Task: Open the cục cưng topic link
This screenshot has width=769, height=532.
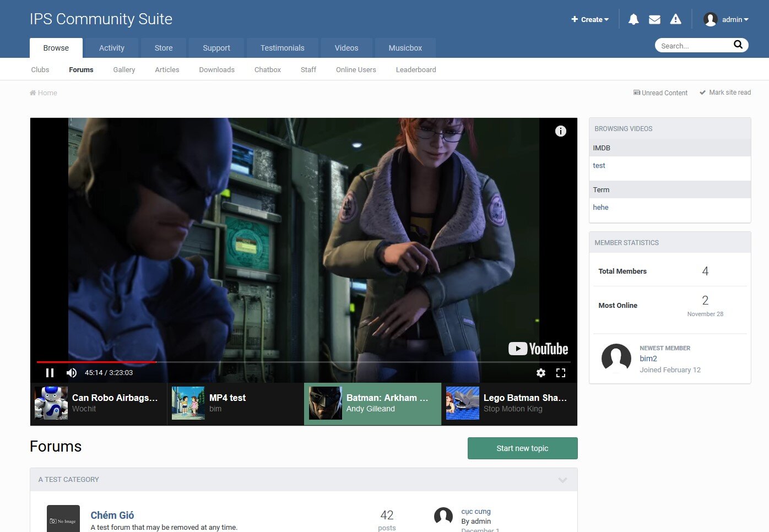Action: click(x=476, y=511)
